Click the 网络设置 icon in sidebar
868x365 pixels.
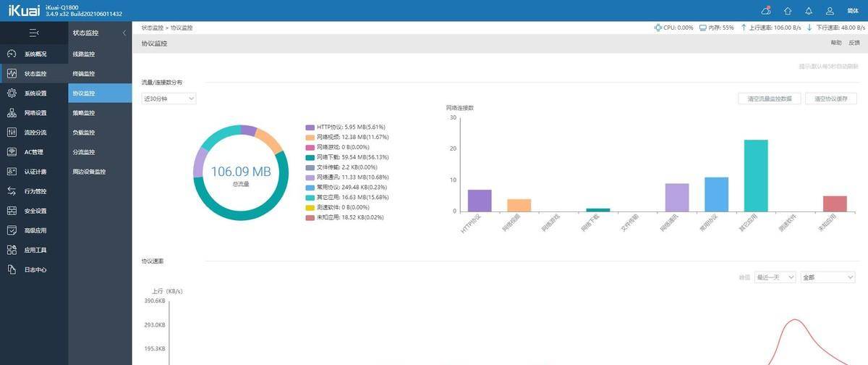(x=11, y=112)
